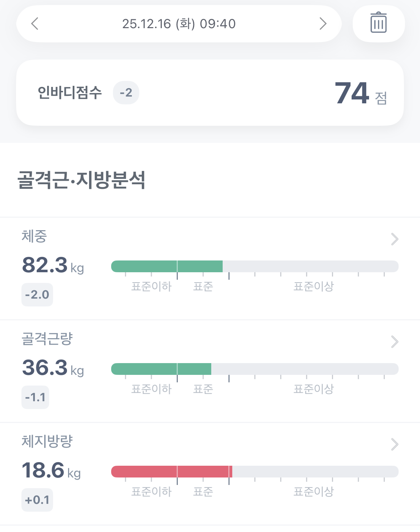Select the 82.3 kg weight value
Viewport: 420px width, 532px height.
(x=53, y=265)
